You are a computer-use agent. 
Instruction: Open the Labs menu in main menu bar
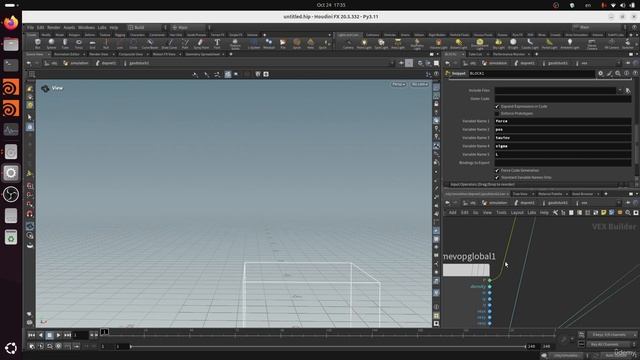102,27
